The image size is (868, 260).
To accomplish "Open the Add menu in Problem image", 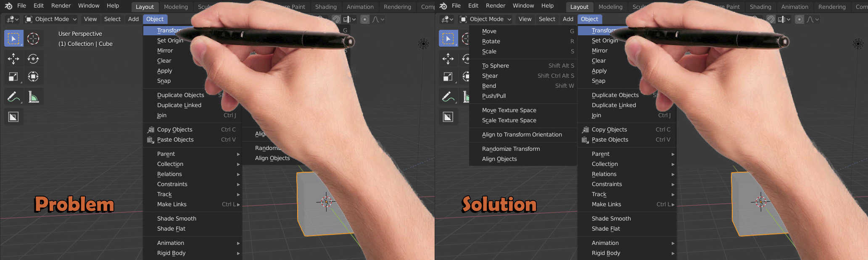I will click(x=133, y=19).
